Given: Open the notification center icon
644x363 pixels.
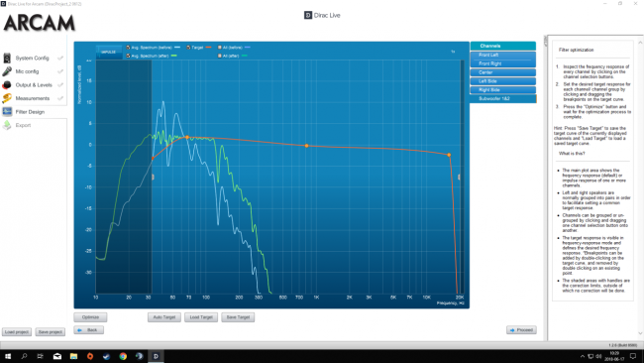Looking at the screenshot, I should (633, 356).
